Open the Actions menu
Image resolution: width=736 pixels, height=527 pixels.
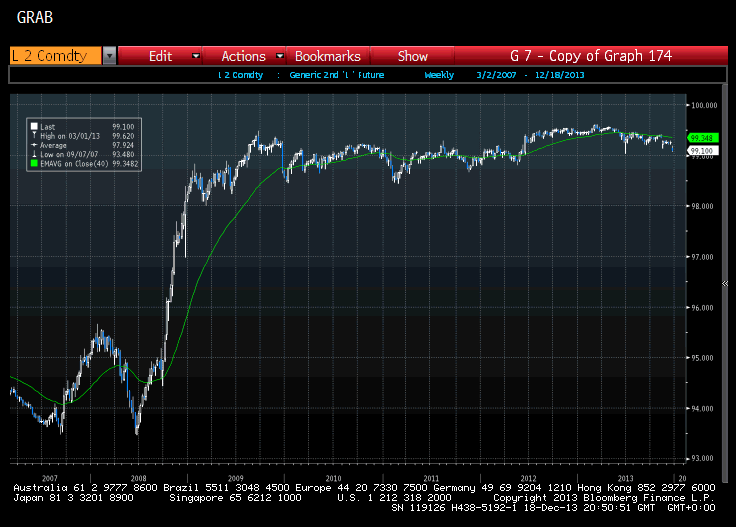[244, 56]
